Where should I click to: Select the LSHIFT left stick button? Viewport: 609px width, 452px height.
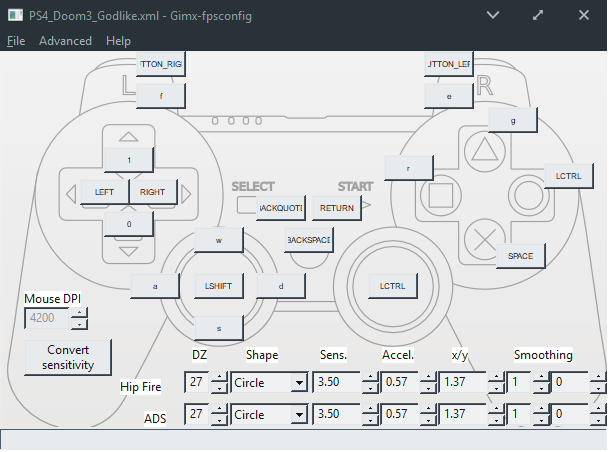tap(218, 285)
